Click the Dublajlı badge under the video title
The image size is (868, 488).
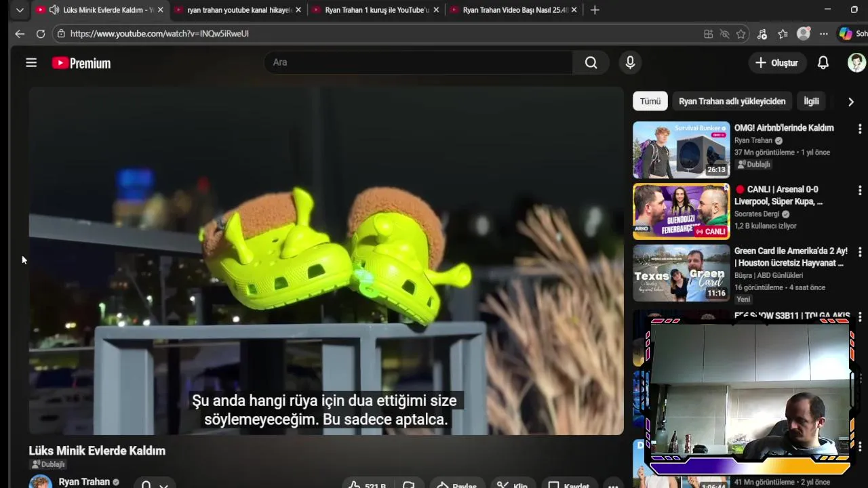pyautogui.click(x=48, y=464)
